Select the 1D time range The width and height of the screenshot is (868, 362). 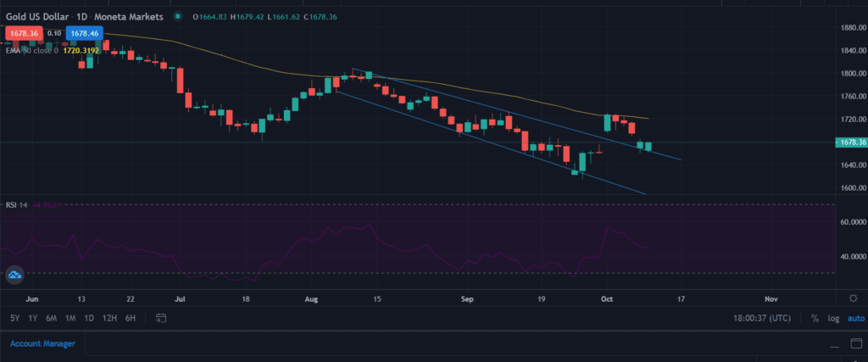point(88,318)
